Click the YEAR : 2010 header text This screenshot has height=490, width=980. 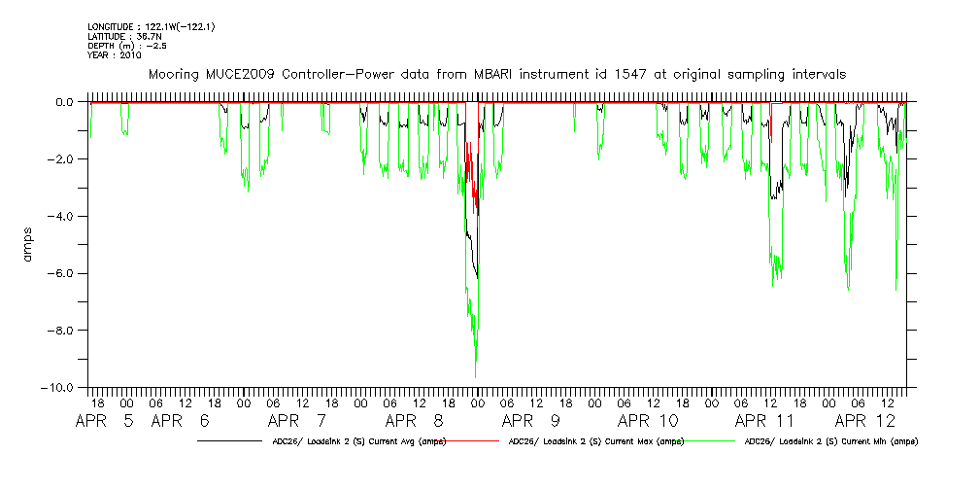[115, 55]
